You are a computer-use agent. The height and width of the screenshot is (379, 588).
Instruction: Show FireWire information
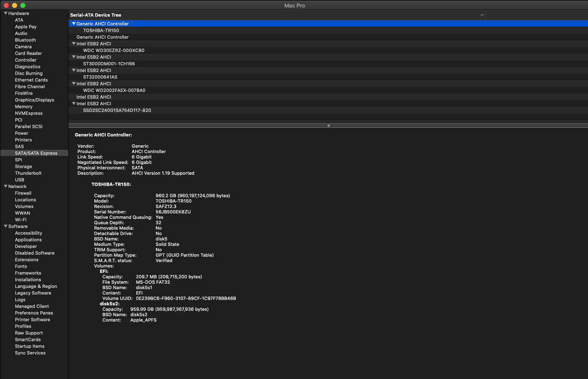point(24,93)
